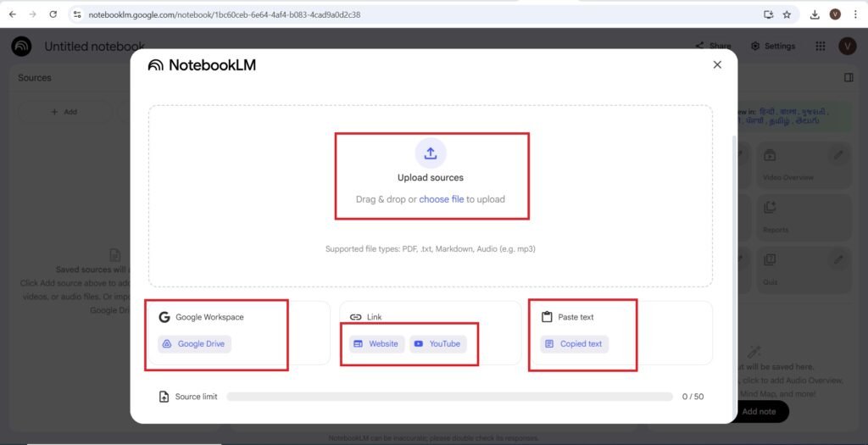
Task: Click the upload arrow icon
Action: click(x=430, y=153)
